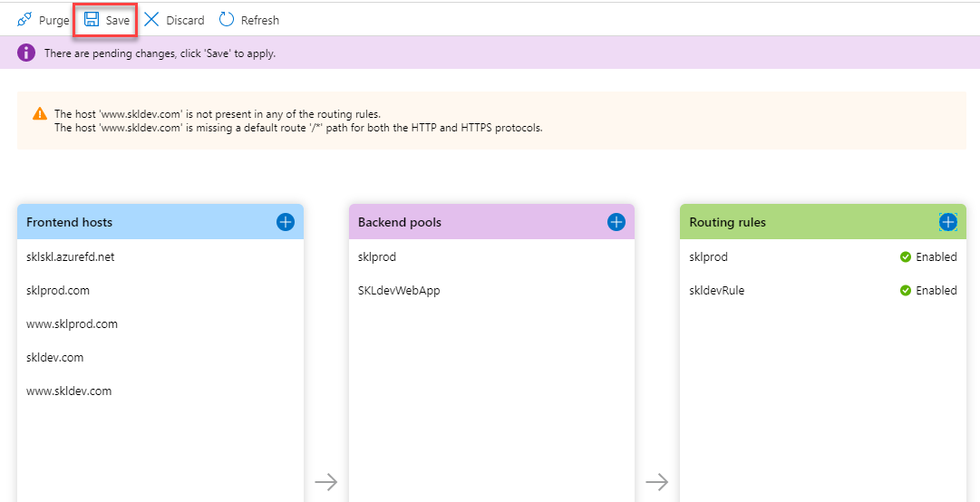980x502 pixels.
Task: Click the Purge plug icon
Action: (24, 20)
